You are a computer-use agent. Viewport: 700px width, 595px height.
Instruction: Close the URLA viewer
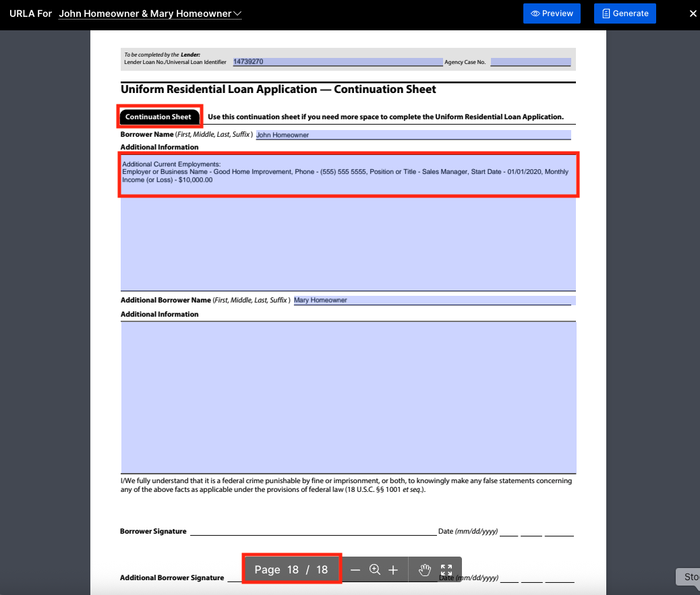pos(693,13)
